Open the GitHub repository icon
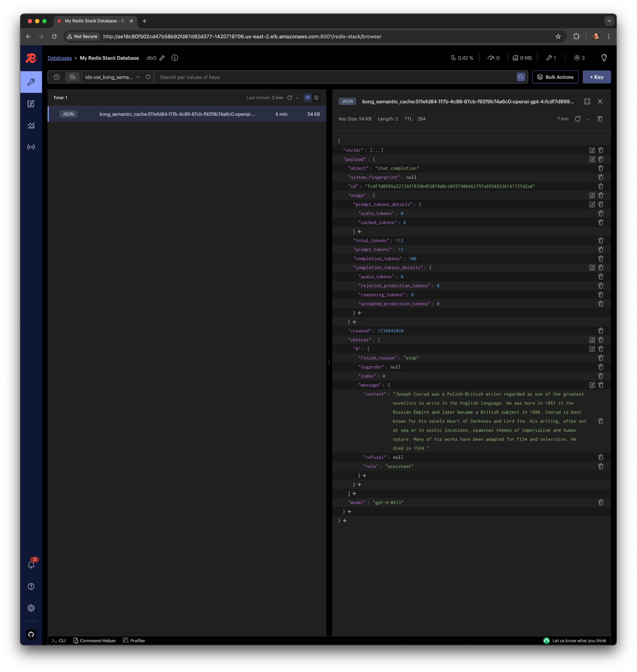The width and height of the screenshot is (637, 672). click(31, 634)
